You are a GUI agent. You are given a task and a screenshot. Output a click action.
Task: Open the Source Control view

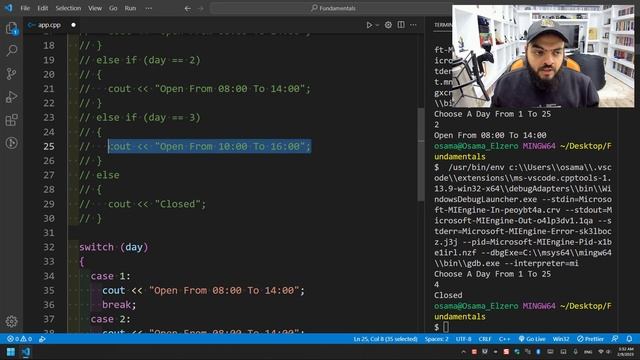pos(11,73)
